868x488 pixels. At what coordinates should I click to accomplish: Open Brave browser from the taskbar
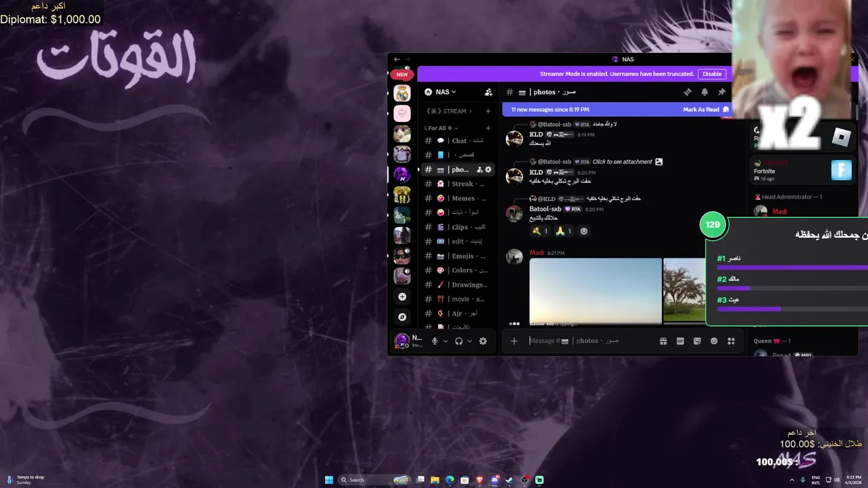(479, 480)
